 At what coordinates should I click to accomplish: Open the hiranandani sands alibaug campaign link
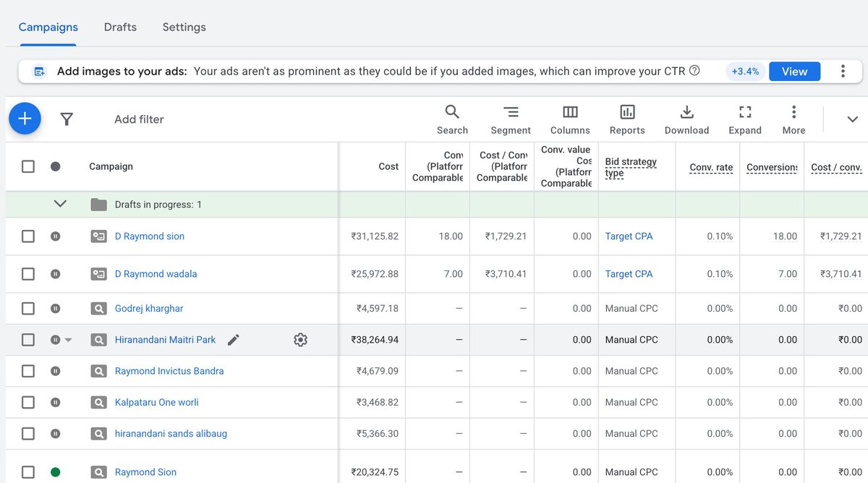(x=171, y=434)
